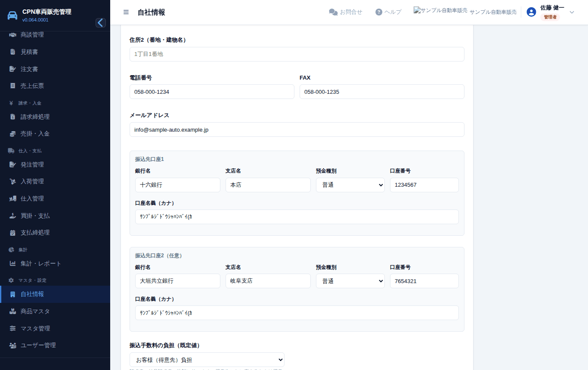Select the 自社情報 menu item
588x370 pixels.
pos(55,294)
